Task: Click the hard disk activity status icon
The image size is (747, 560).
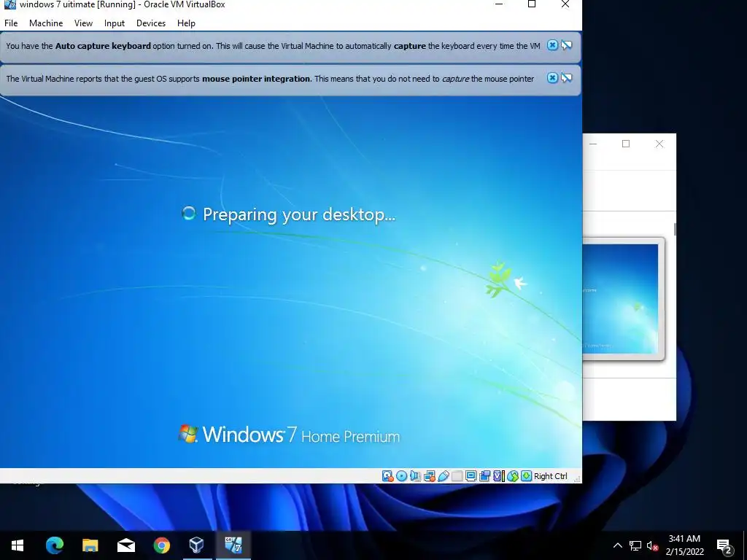Action: click(387, 476)
